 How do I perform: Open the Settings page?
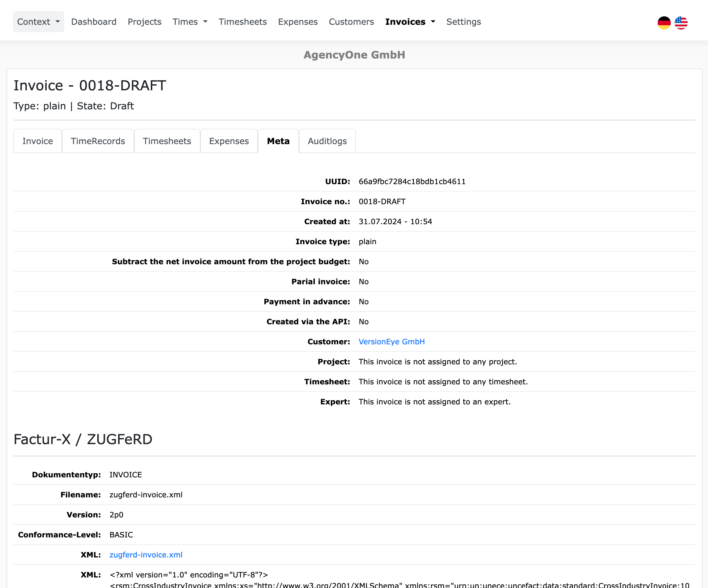coord(464,21)
